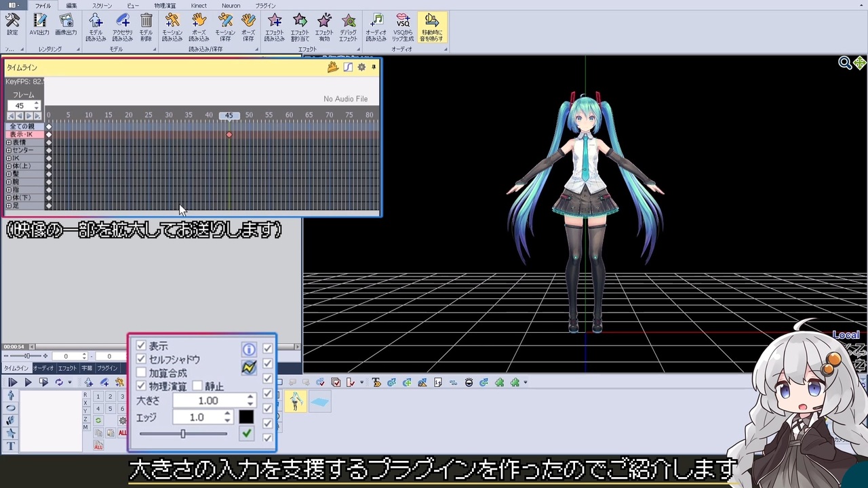Click the モデル削除 trash icon

pos(146,28)
